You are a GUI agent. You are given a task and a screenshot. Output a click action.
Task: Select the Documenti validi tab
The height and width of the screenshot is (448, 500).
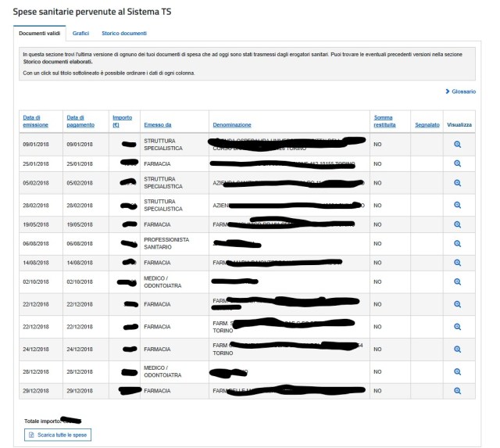[x=40, y=34]
